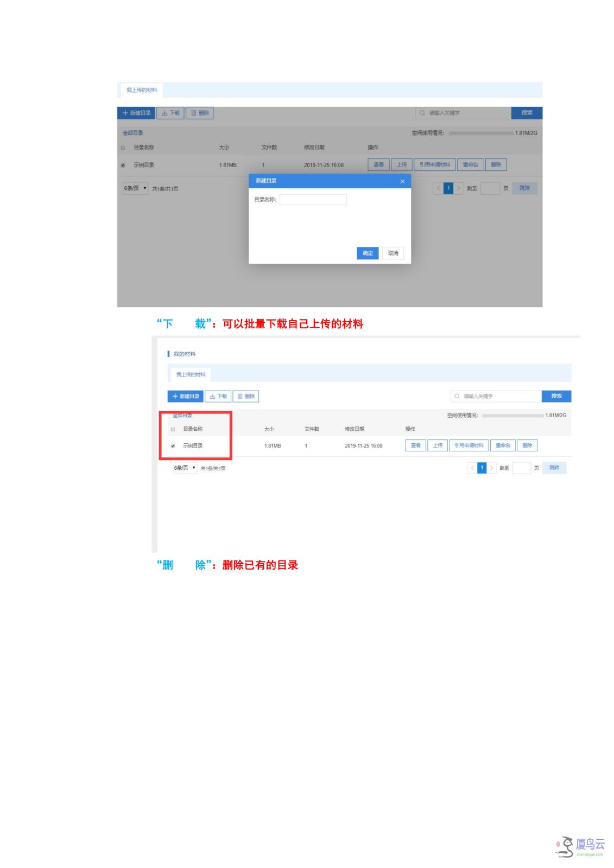Screen dimensions: 614x868
Task: Focus 跳至 page number field in 我的材料 panel
Action: point(522,468)
